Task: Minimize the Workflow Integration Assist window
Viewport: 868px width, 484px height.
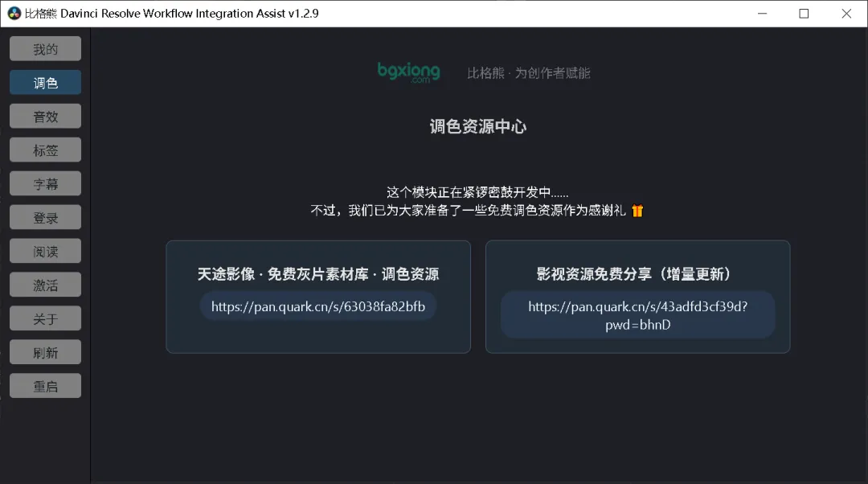Action: point(762,14)
